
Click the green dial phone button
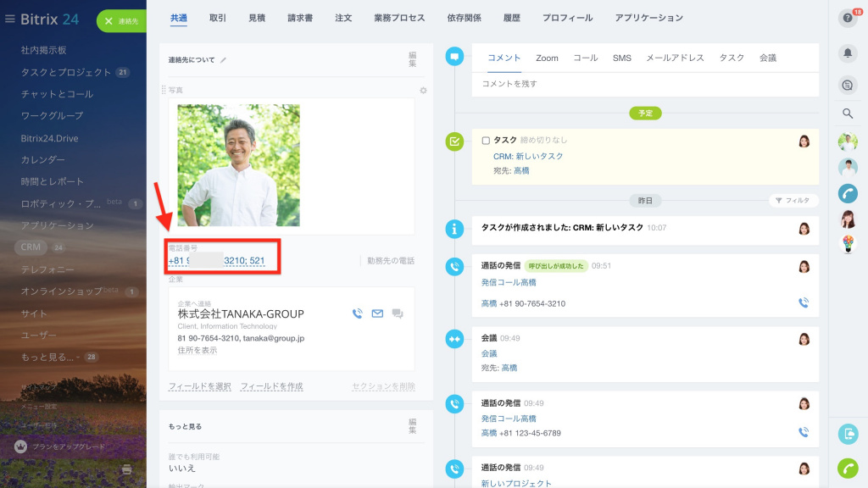pyautogui.click(x=848, y=469)
